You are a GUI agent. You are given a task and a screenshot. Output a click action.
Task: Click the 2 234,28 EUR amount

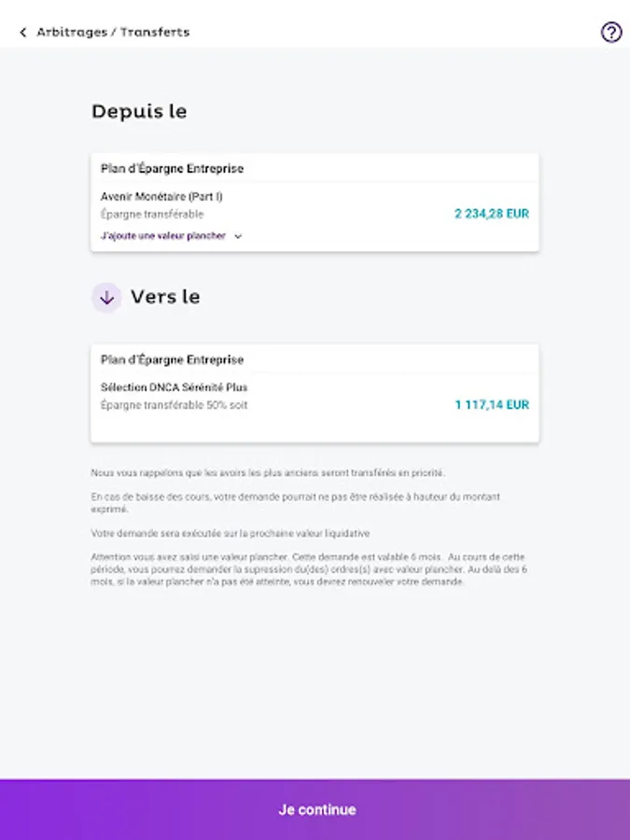tap(491, 214)
